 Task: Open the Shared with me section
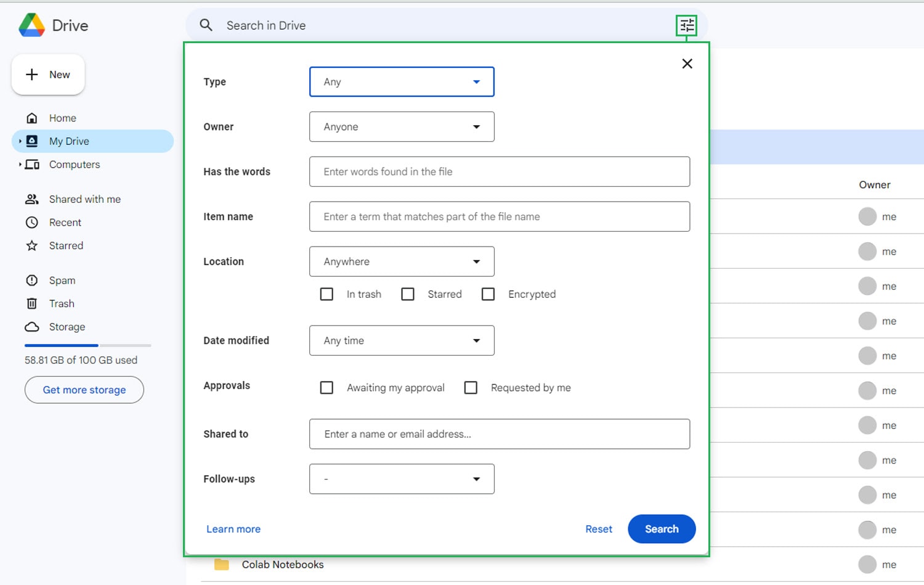point(84,198)
